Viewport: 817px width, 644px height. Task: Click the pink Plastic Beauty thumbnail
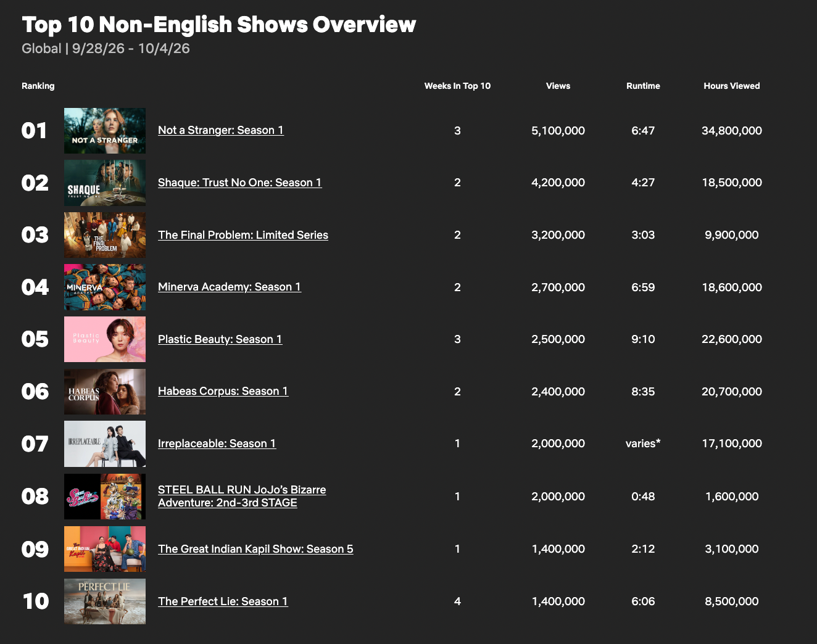(105, 339)
